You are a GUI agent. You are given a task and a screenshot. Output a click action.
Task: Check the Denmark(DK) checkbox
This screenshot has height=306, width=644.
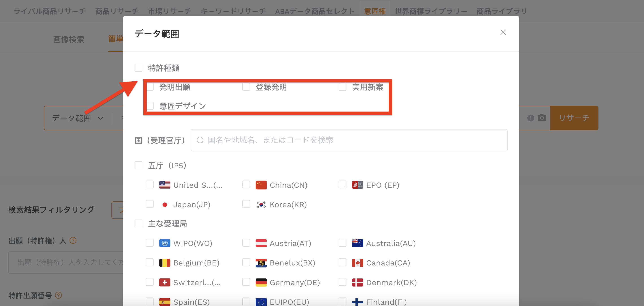tap(342, 282)
